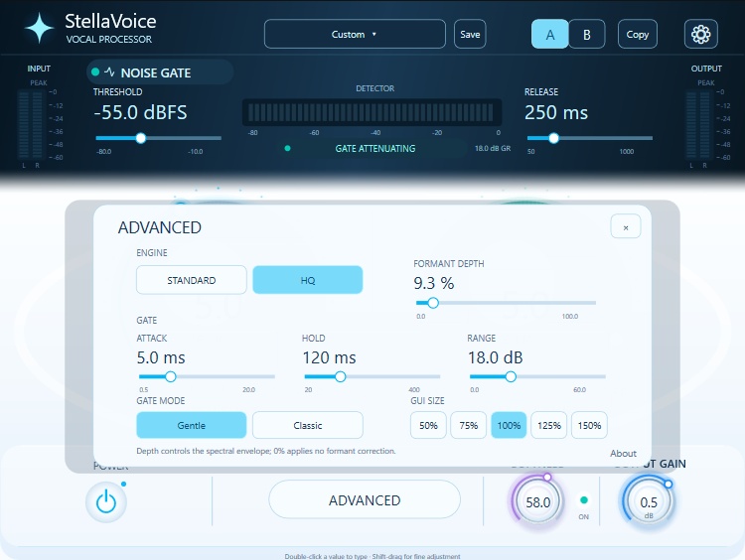Click the input peak meter

30,124
